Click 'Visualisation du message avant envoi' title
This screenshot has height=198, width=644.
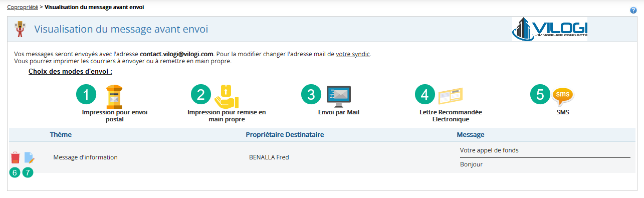pyautogui.click(x=121, y=29)
